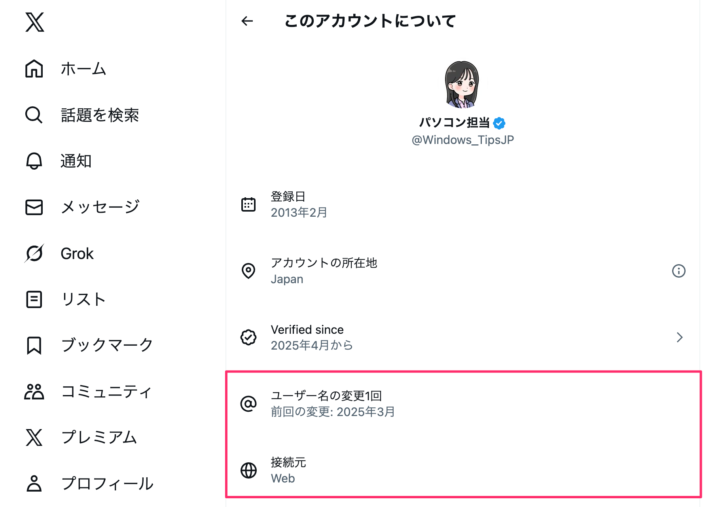The image size is (720, 507).
Task: Expand the Verified since chevron
Action: coord(679,337)
